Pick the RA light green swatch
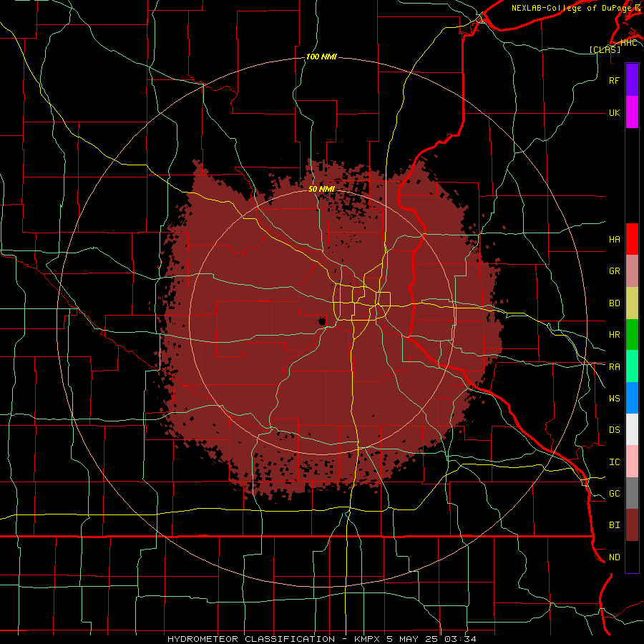644x644 pixels. coord(632,366)
